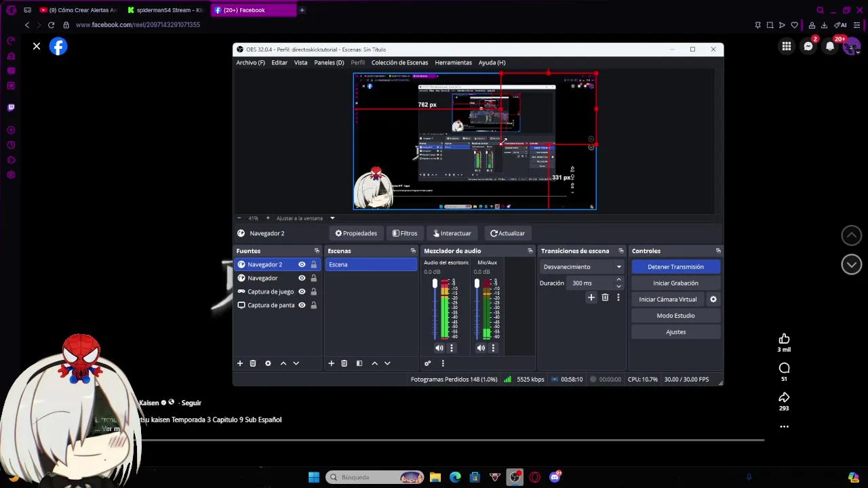Open scene filters icon in Escenas toolbar
Screen dimensions: 868x488
pos(359,363)
